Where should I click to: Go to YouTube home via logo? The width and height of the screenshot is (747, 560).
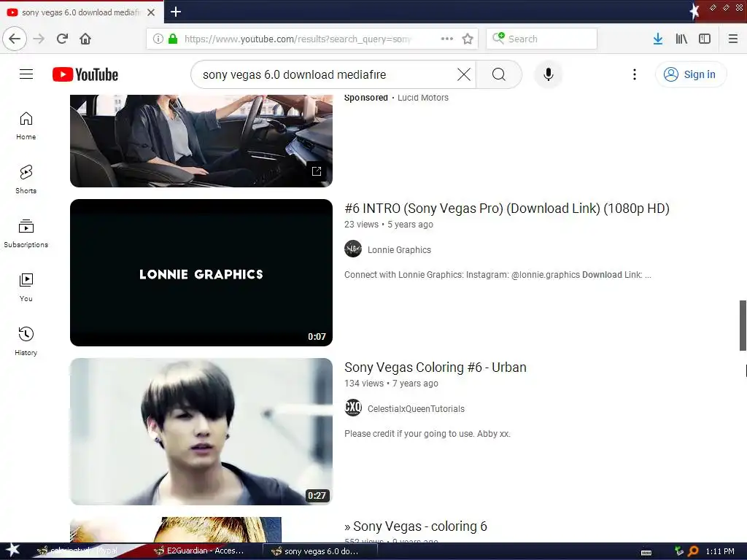coord(85,74)
